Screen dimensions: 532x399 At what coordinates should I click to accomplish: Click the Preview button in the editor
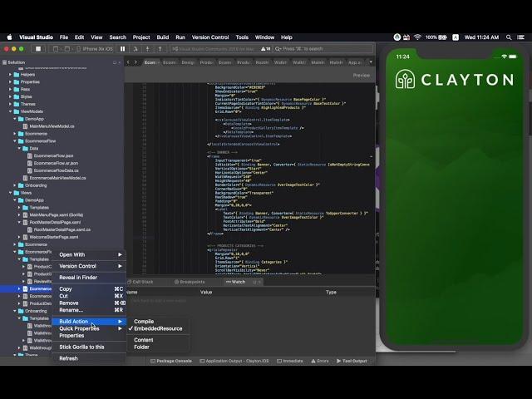pos(362,76)
